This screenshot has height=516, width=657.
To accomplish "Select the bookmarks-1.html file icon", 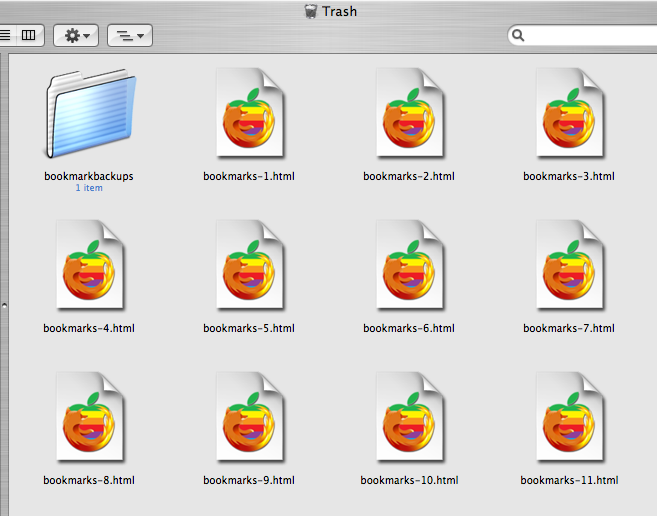I will click(x=250, y=113).
